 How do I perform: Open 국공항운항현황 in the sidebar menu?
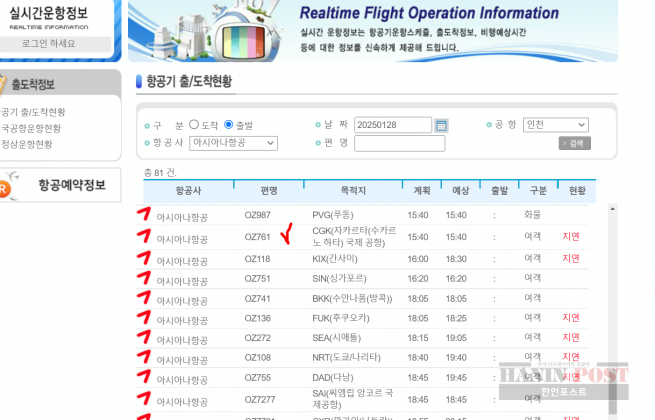pyautogui.click(x=31, y=128)
